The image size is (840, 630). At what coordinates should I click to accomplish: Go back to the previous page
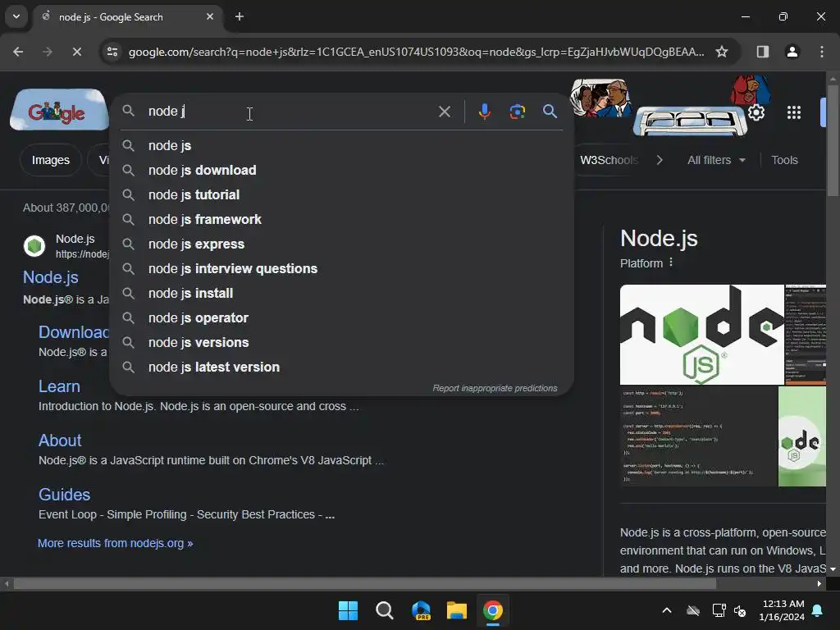point(18,52)
